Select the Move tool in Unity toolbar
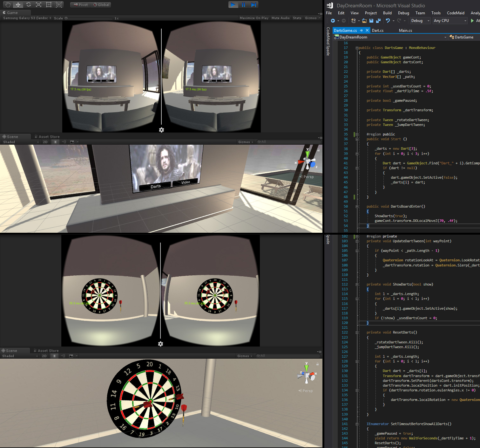Image resolution: width=480 pixels, height=448 pixels. pos(18,4)
